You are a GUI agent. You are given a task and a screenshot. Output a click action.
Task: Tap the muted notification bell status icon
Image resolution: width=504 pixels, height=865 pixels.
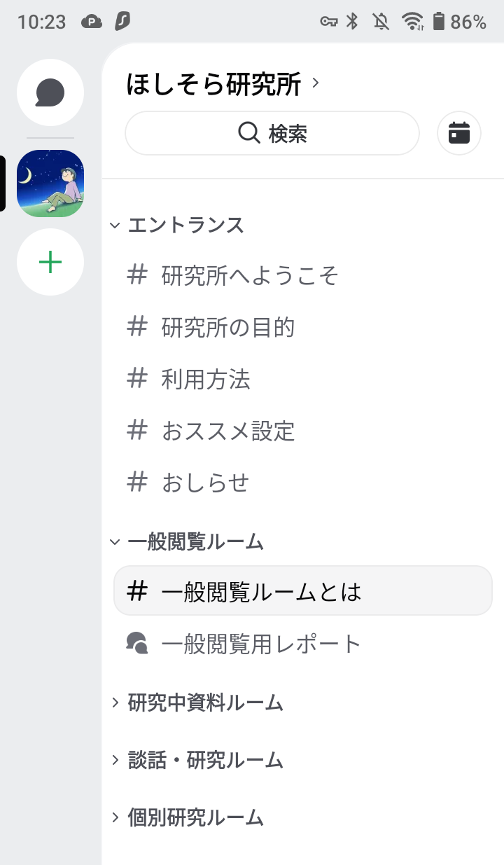click(x=381, y=22)
